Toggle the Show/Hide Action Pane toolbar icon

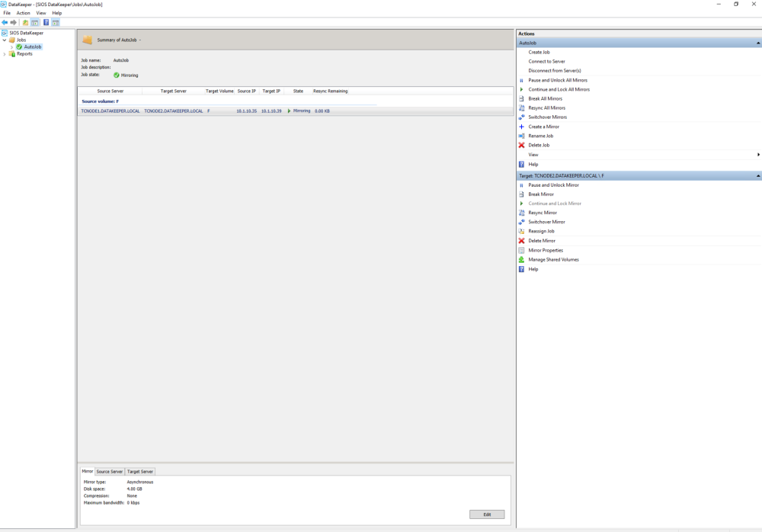[x=56, y=22]
